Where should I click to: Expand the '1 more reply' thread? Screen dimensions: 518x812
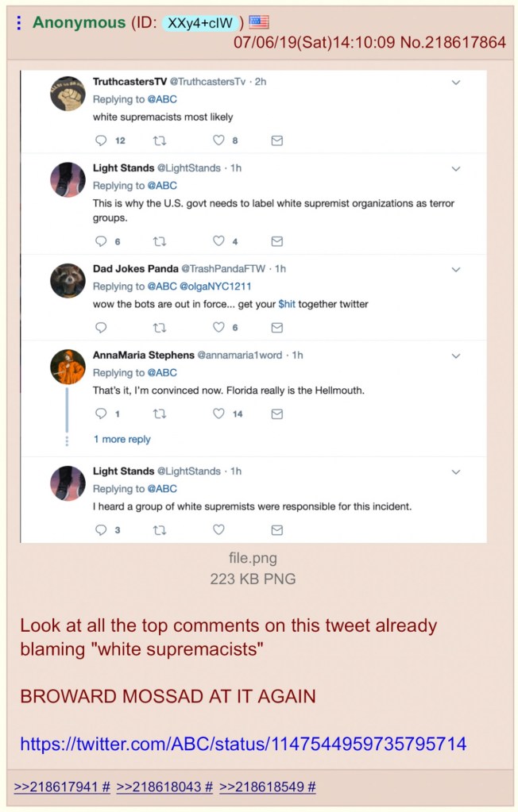tap(122, 439)
